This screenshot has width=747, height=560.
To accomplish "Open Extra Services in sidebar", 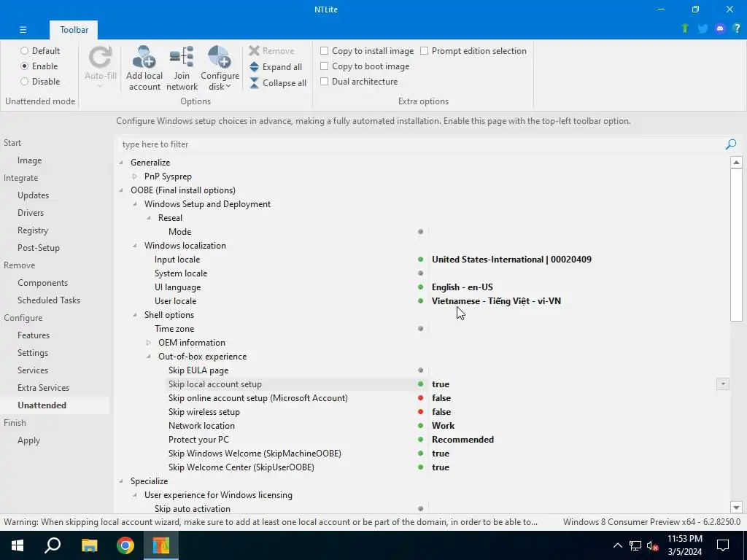I will click(43, 388).
